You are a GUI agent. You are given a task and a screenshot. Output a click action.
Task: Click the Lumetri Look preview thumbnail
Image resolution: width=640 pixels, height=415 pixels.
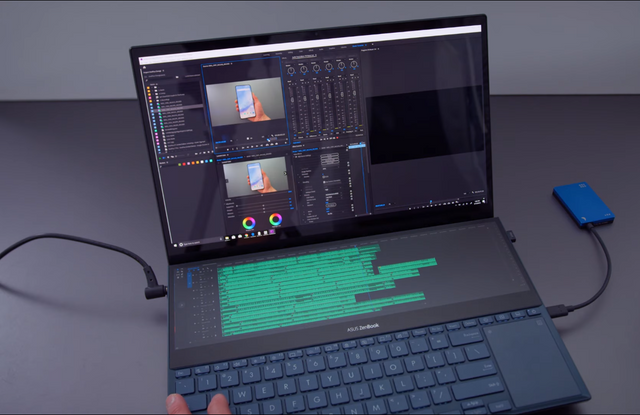pos(258,177)
